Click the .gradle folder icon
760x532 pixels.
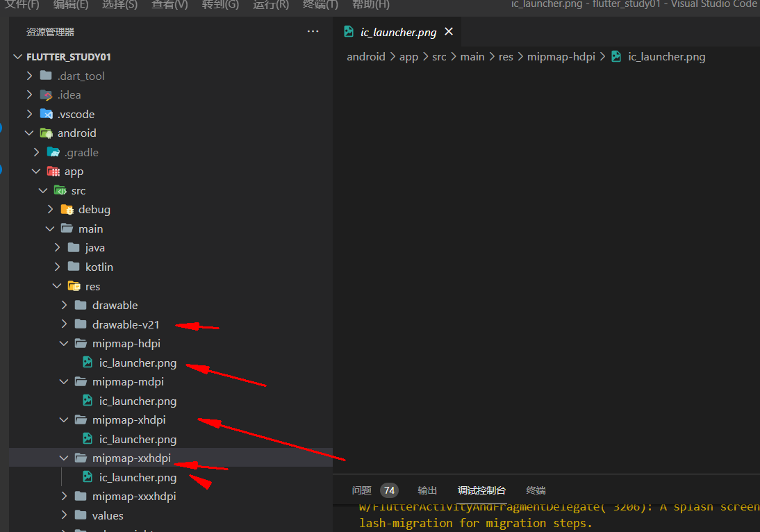53,152
